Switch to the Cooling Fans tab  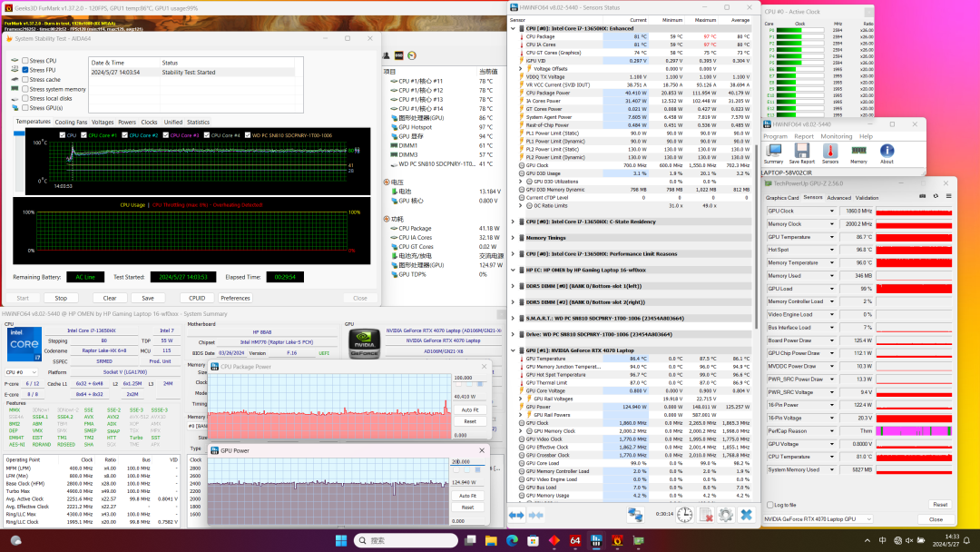pyautogui.click(x=71, y=122)
